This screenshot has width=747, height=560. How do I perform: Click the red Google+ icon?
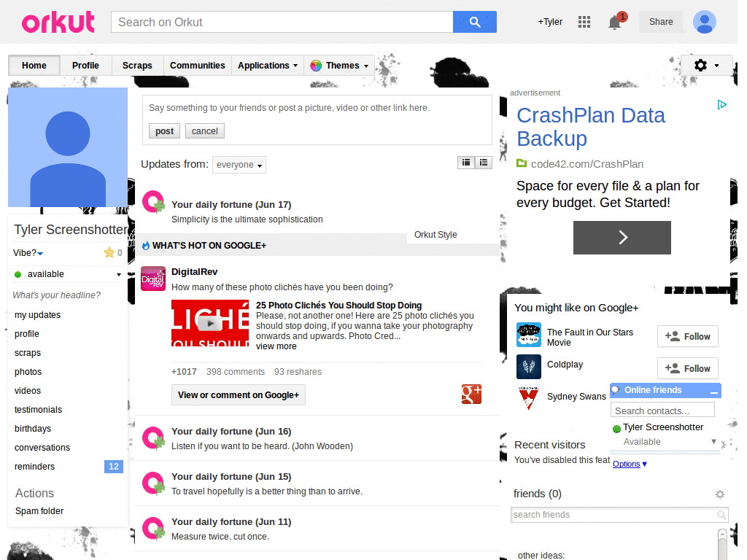pyautogui.click(x=471, y=394)
